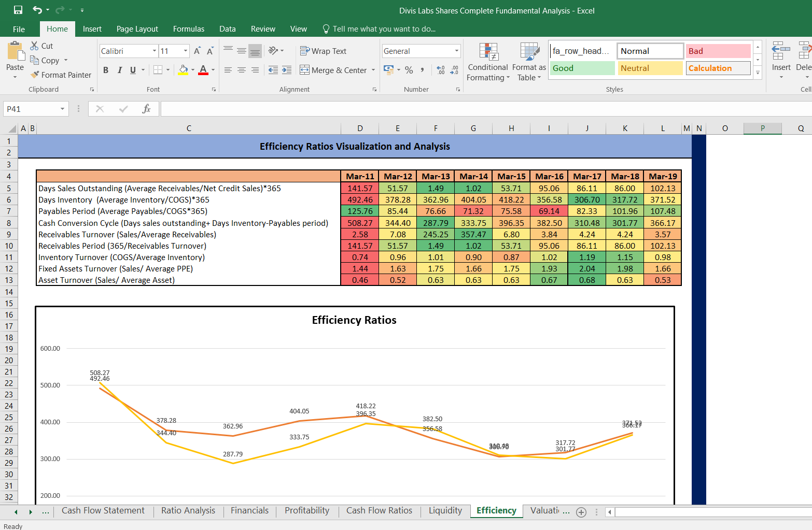Switch to the Insert ribbon tab
This screenshot has height=530, width=812.
coord(92,29)
